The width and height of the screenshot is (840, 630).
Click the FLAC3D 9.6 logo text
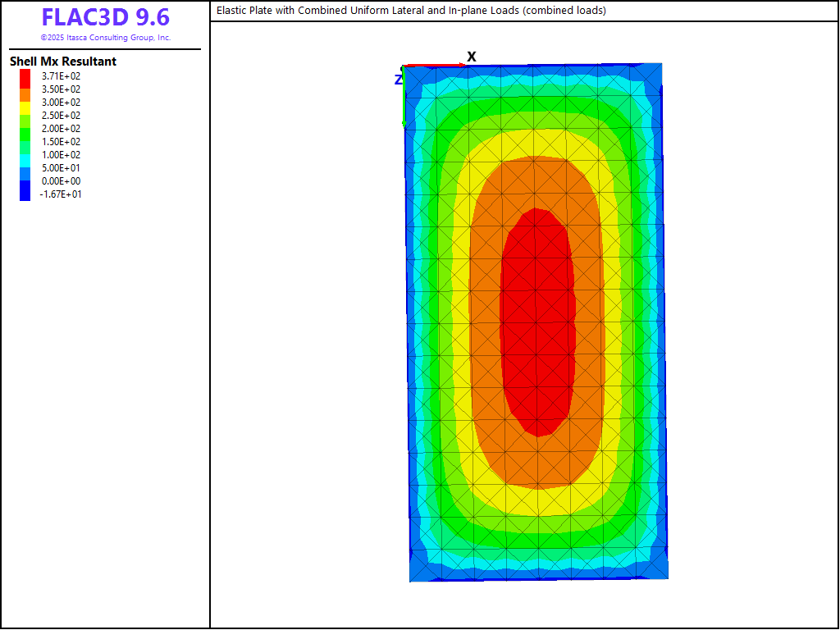click(105, 18)
